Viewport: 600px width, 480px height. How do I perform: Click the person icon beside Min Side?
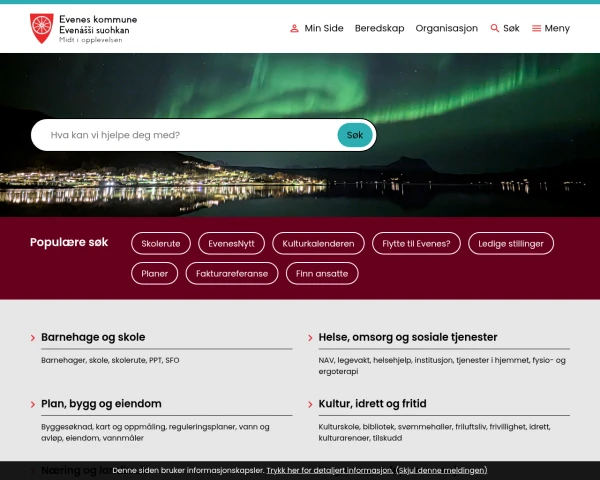click(x=294, y=28)
